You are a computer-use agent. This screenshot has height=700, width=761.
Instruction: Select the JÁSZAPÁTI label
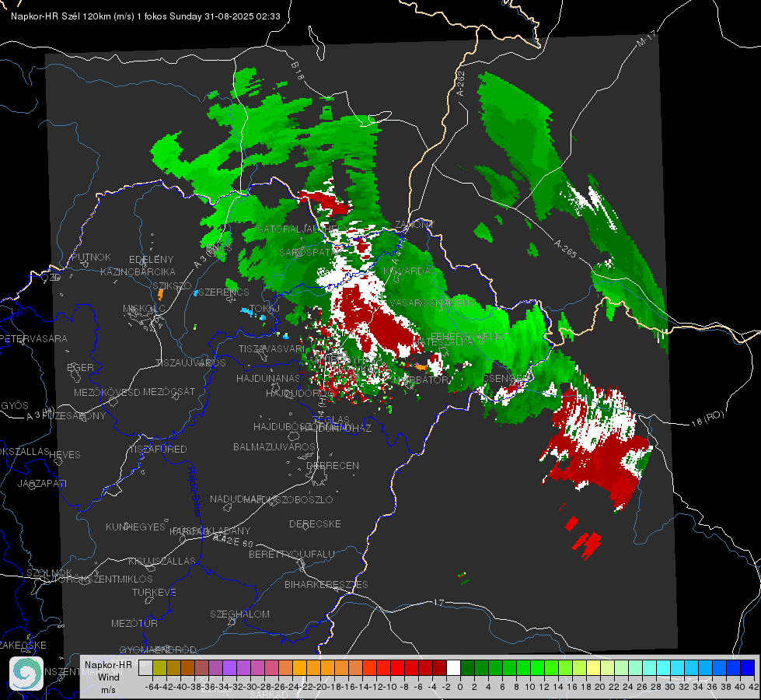tap(42, 483)
